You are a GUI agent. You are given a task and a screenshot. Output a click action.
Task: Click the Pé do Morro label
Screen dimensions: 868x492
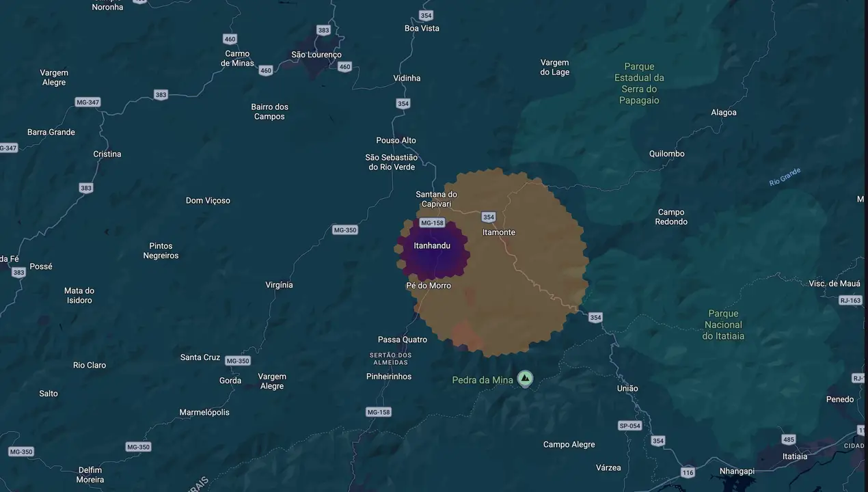pyautogui.click(x=429, y=286)
